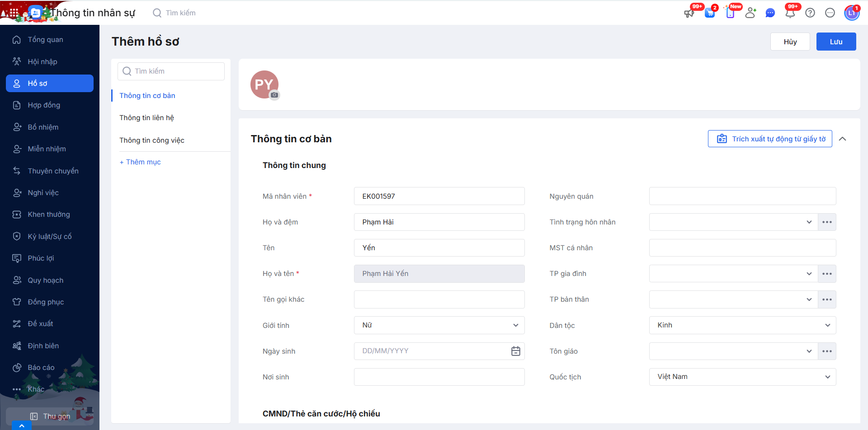Click the add user icon in header
The height and width of the screenshot is (430, 868).
point(750,13)
